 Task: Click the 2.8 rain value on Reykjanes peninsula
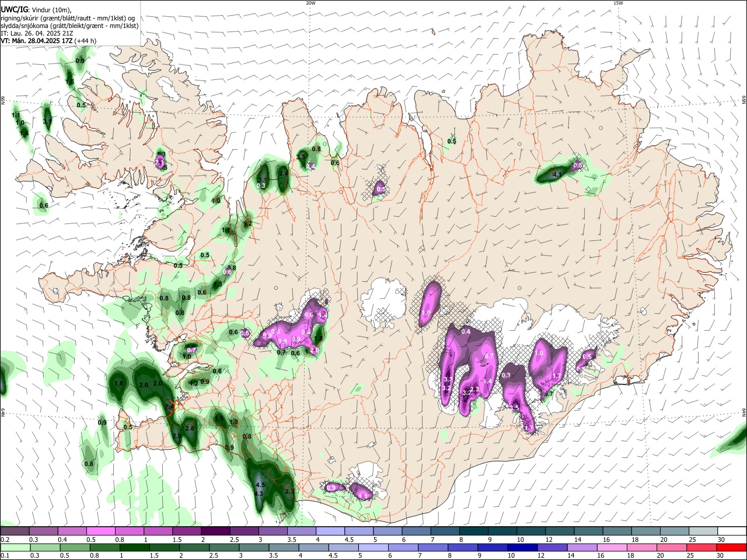point(190,428)
